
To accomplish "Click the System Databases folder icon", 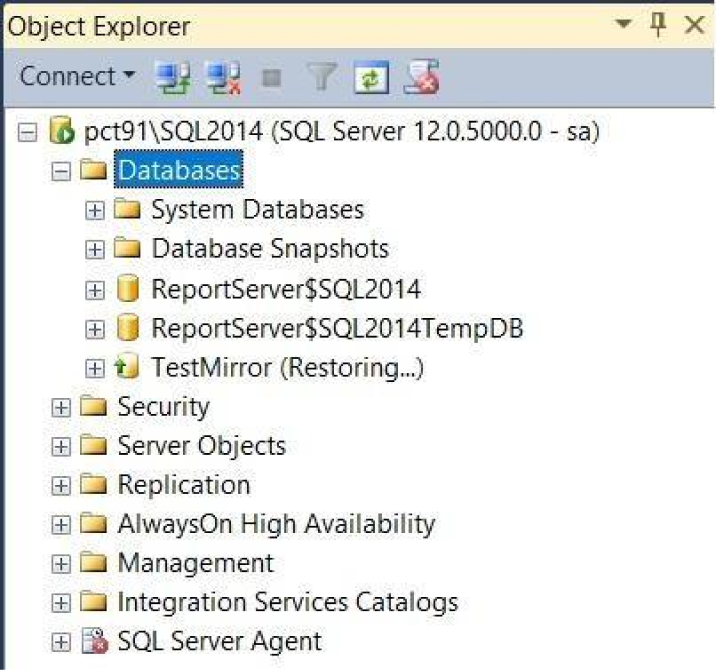I will tap(127, 209).
